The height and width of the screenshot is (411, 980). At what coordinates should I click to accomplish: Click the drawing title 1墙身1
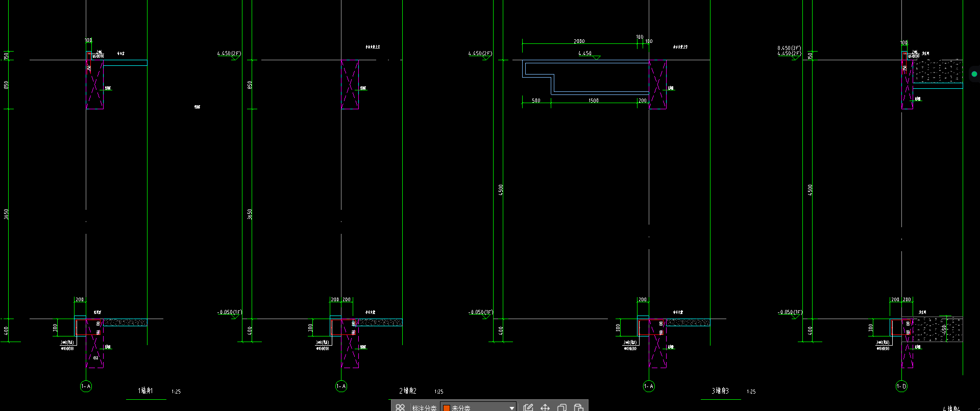pyautogui.click(x=145, y=391)
